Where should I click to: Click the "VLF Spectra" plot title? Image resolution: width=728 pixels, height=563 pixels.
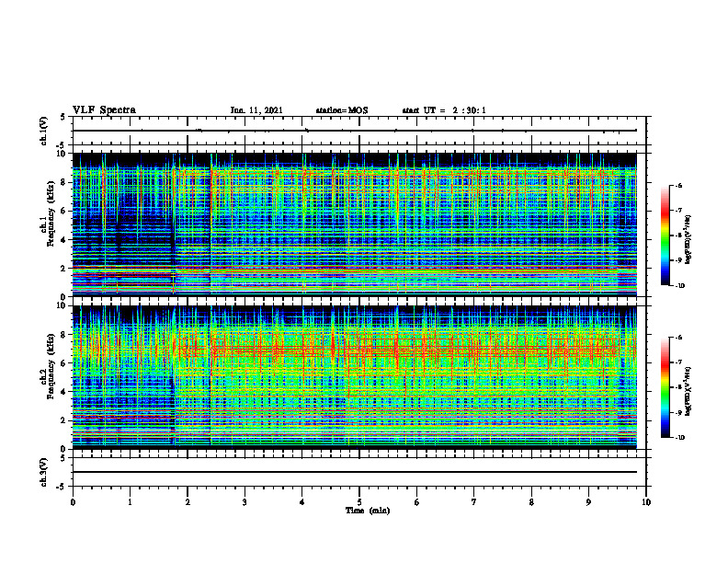104,110
